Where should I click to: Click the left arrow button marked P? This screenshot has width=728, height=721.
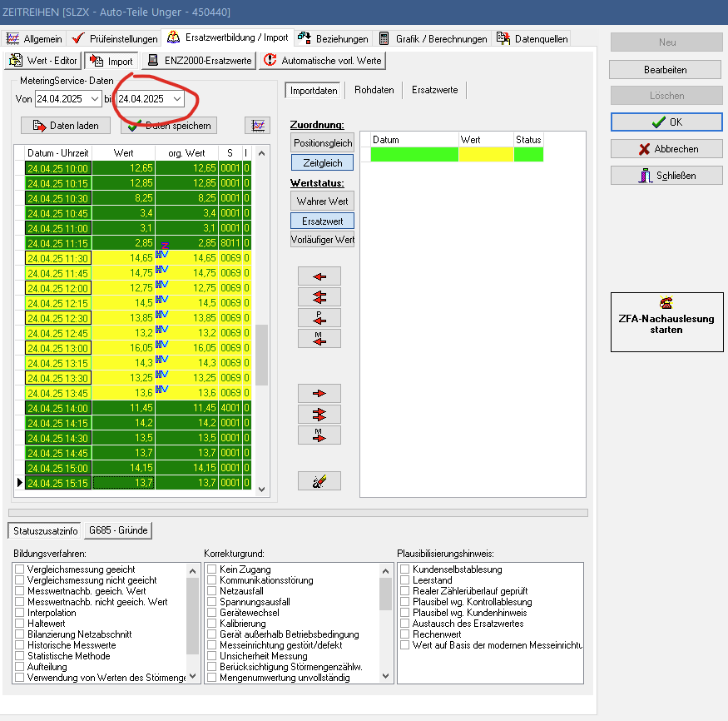[x=319, y=317]
